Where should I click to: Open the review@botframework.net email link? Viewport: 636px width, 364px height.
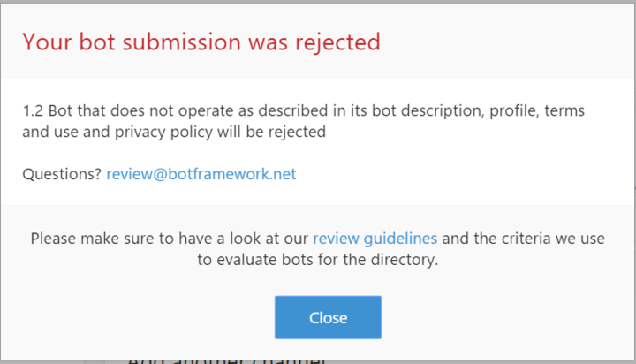click(201, 174)
